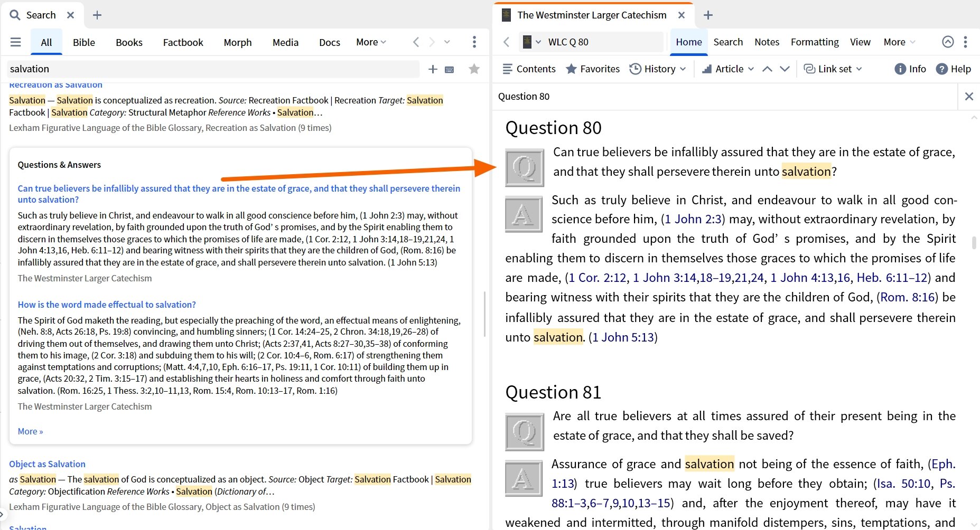Switch to Media search tab

(x=286, y=42)
